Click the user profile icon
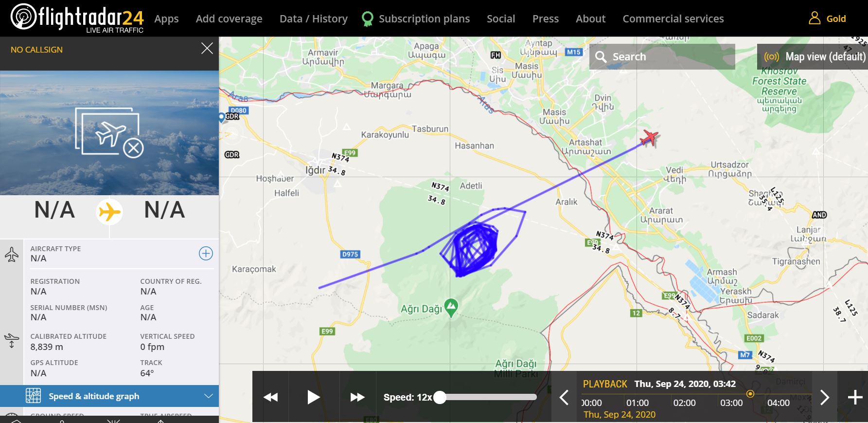The width and height of the screenshot is (868, 423). 815,18
